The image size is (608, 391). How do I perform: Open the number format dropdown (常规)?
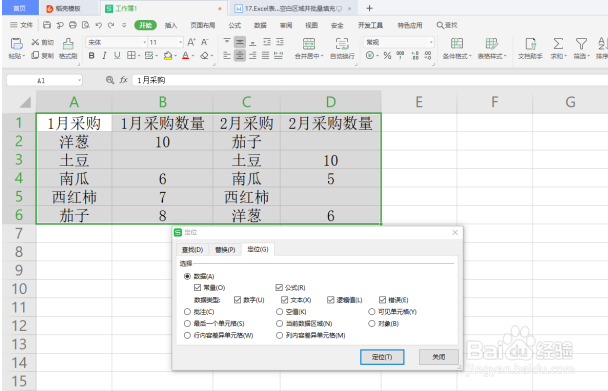[x=431, y=42]
